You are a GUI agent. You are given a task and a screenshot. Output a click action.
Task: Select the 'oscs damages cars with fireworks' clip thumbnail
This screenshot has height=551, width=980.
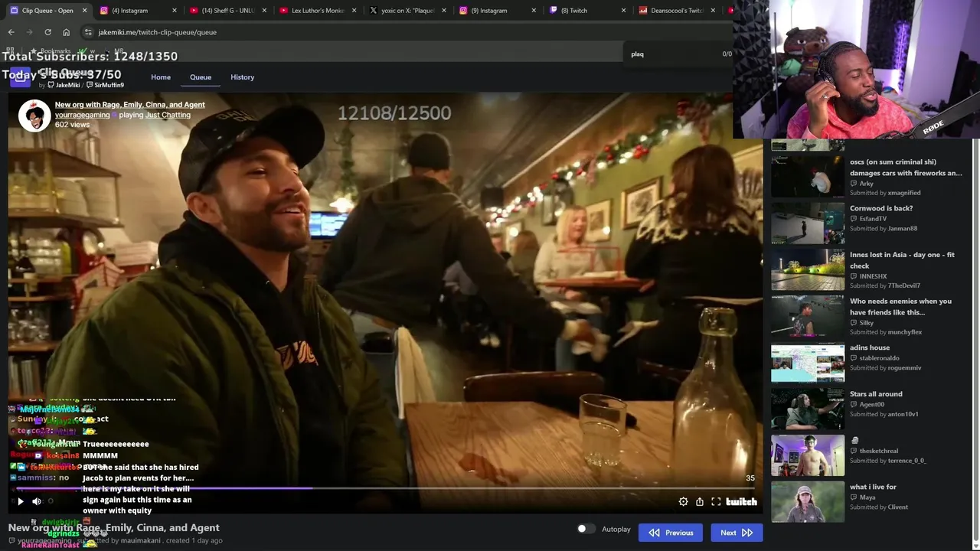click(808, 176)
